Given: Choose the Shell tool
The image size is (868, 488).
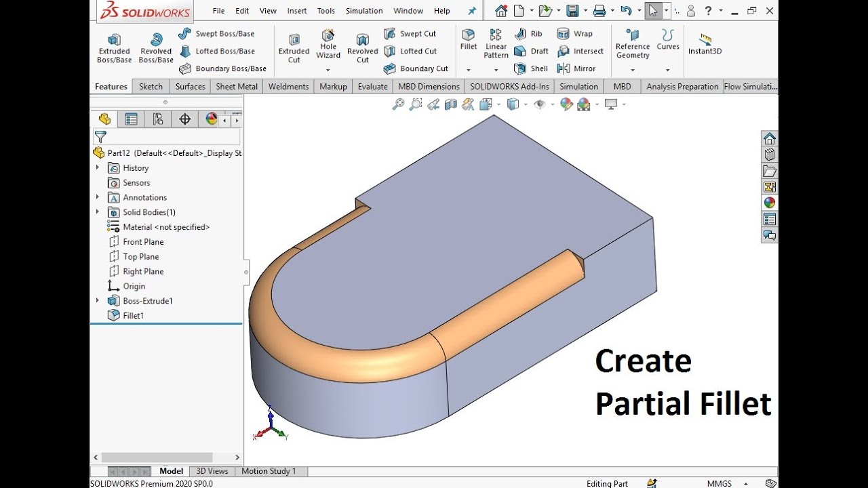Looking at the screenshot, I should tap(531, 68).
